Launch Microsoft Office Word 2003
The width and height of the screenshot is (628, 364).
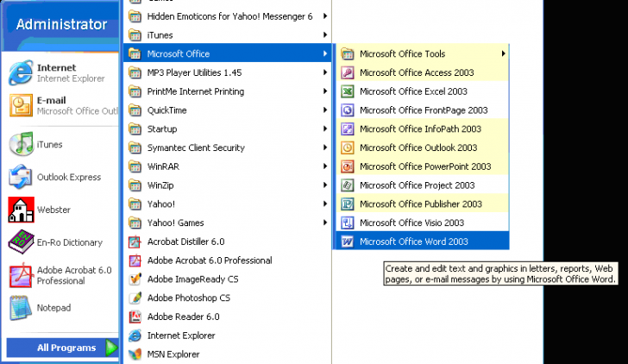(x=423, y=242)
